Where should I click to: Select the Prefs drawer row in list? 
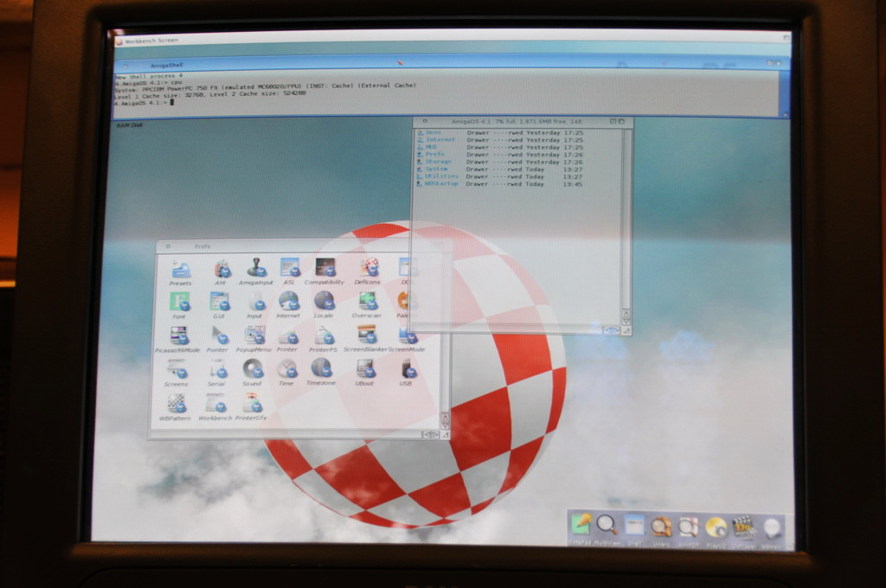coord(499,155)
